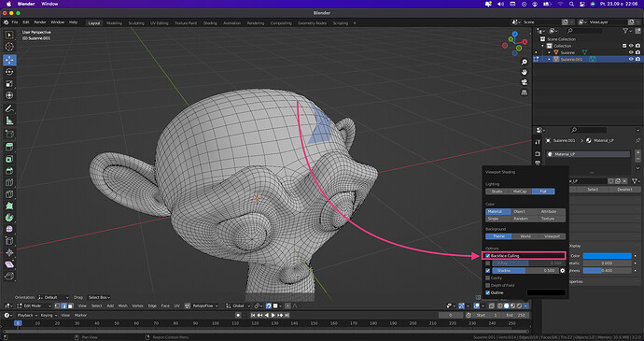
Task: Select Studio lighting button
Action: coord(497,192)
